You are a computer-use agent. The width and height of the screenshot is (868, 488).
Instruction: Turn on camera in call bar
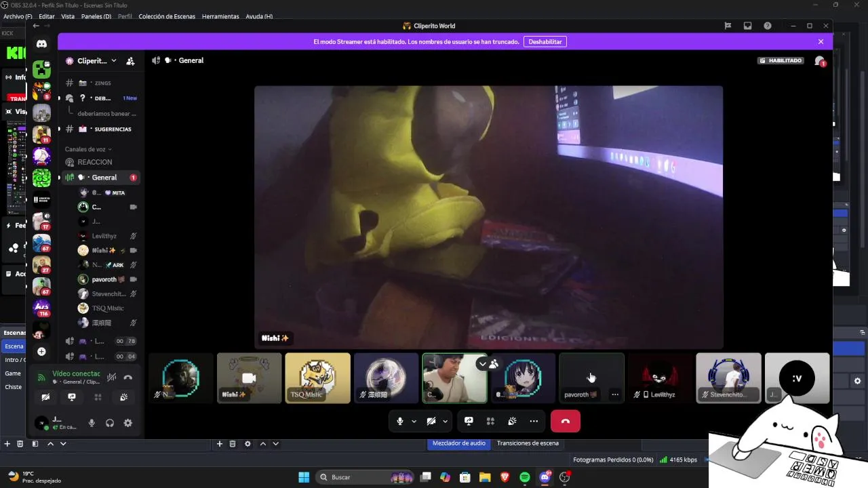(x=431, y=421)
